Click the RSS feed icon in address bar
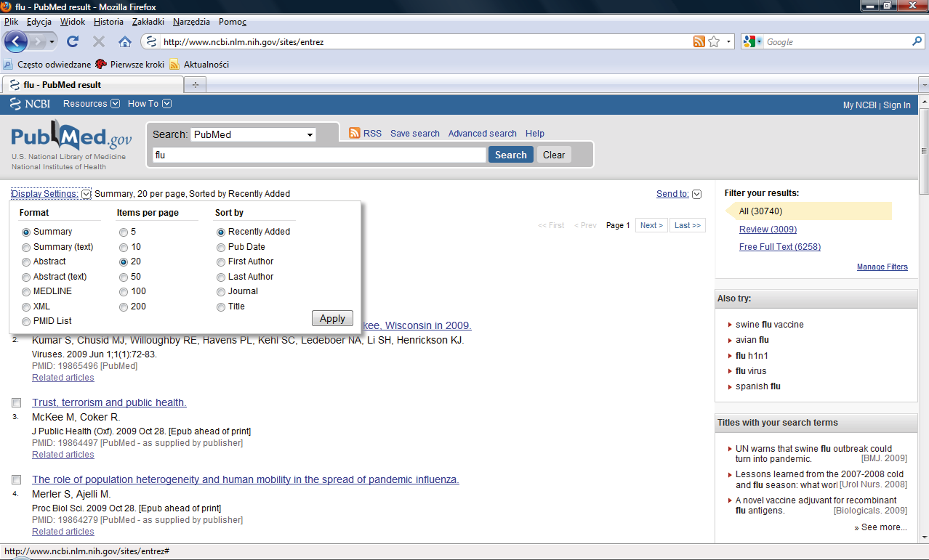 (699, 42)
